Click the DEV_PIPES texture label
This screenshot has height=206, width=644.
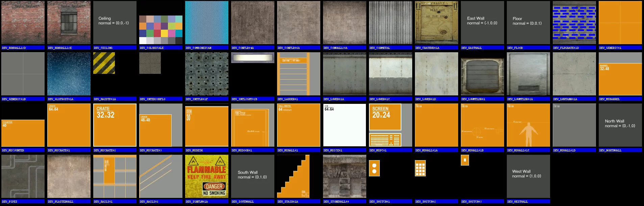click(9, 202)
